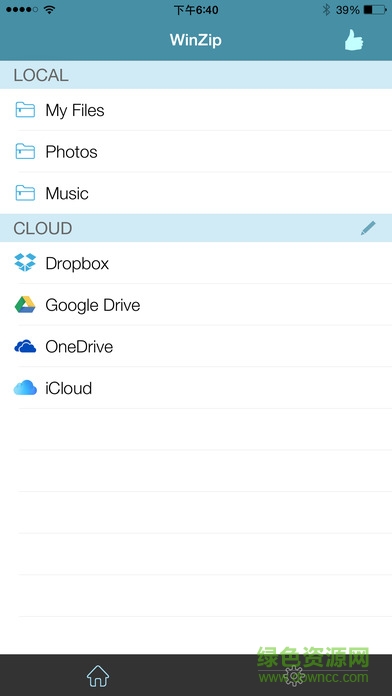Open the Music text label
This screenshot has width=392, height=696.
tap(67, 194)
